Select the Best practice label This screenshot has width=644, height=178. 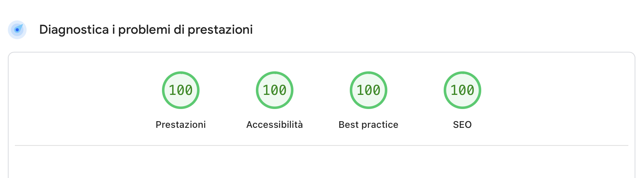click(x=369, y=125)
